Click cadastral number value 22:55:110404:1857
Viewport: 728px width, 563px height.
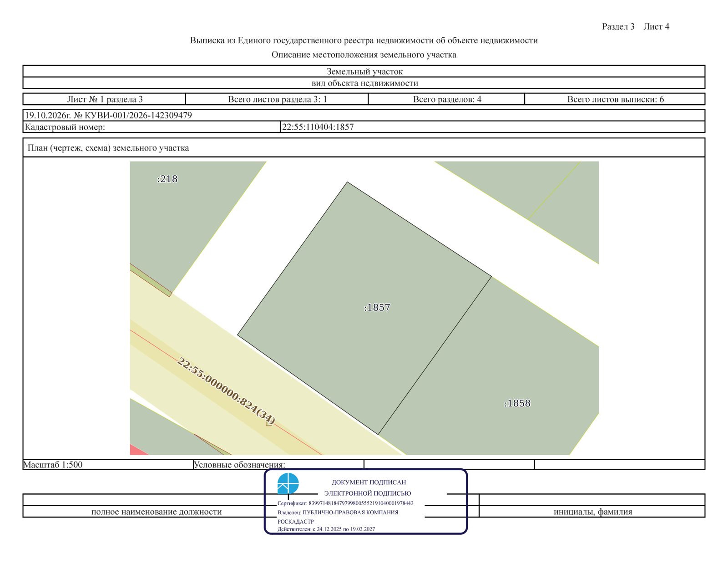click(x=318, y=127)
